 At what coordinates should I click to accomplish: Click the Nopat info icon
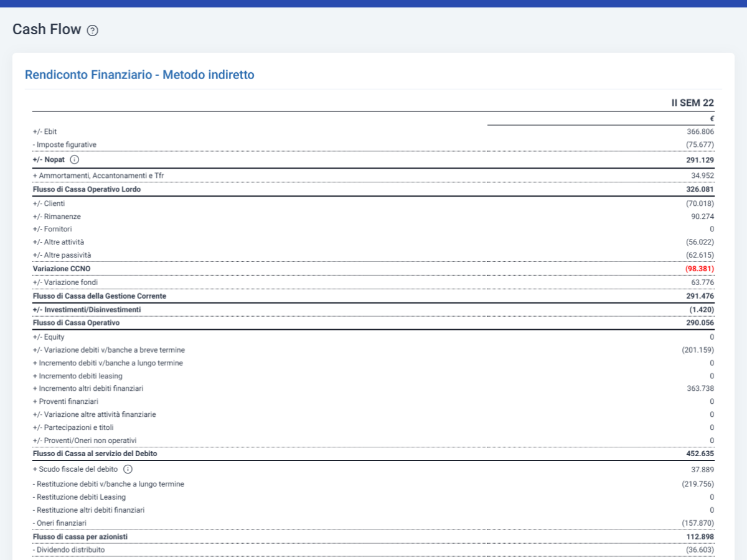pyautogui.click(x=75, y=159)
